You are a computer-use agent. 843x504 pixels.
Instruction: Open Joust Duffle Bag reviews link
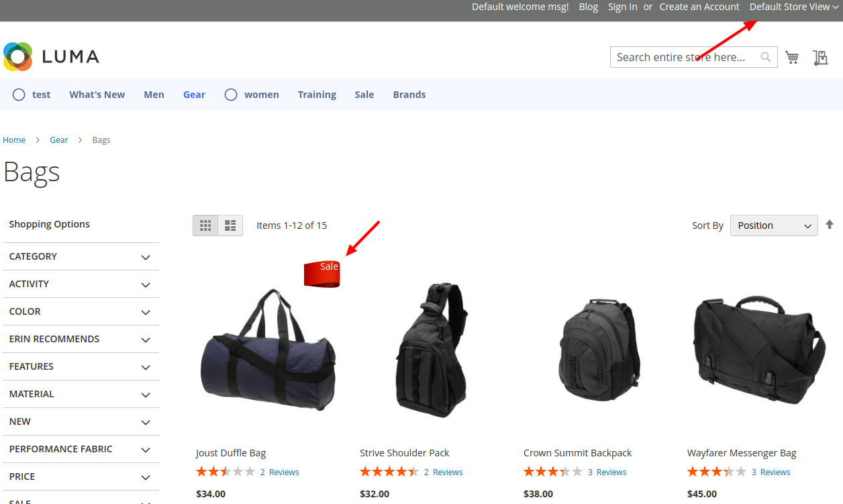(x=279, y=472)
